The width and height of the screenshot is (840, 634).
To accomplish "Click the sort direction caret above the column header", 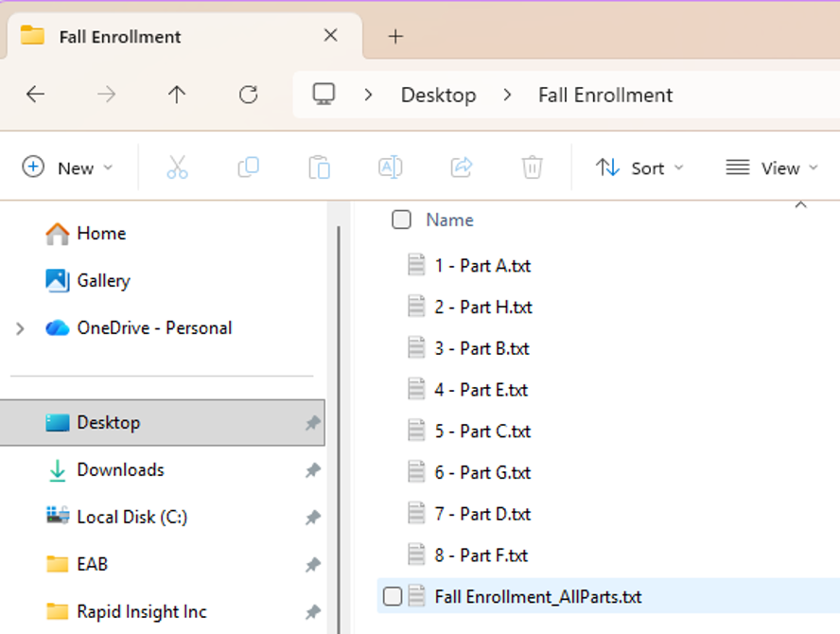I will (800, 204).
